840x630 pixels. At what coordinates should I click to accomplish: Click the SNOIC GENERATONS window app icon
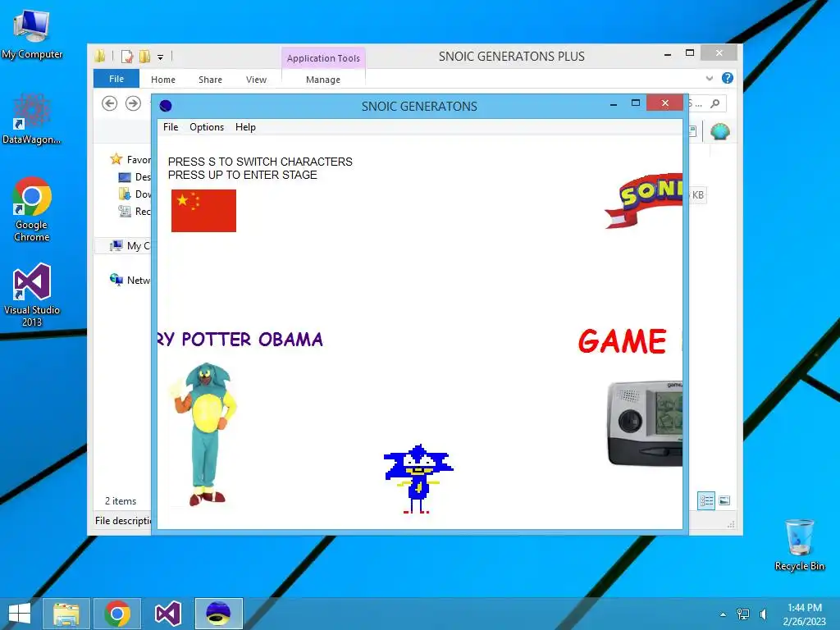pyautogui.click(x=166, y=106)
